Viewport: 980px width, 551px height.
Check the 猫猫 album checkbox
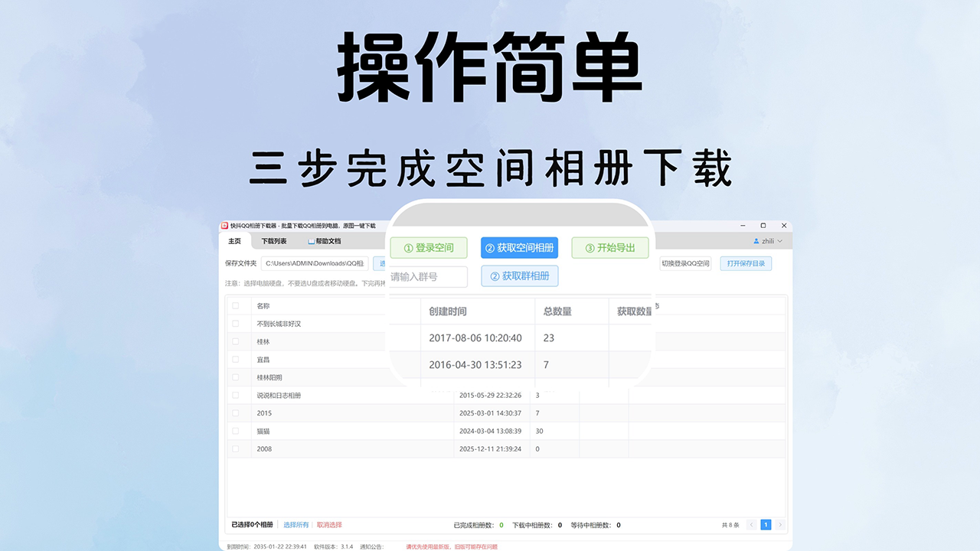[236, 431]
